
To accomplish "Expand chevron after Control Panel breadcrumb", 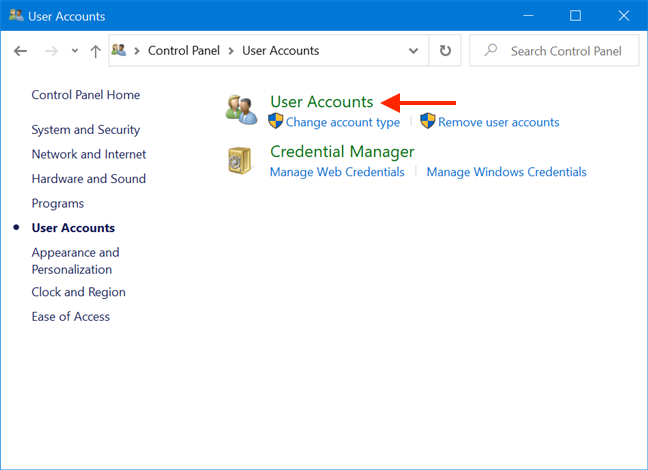I will coord(231,51).
